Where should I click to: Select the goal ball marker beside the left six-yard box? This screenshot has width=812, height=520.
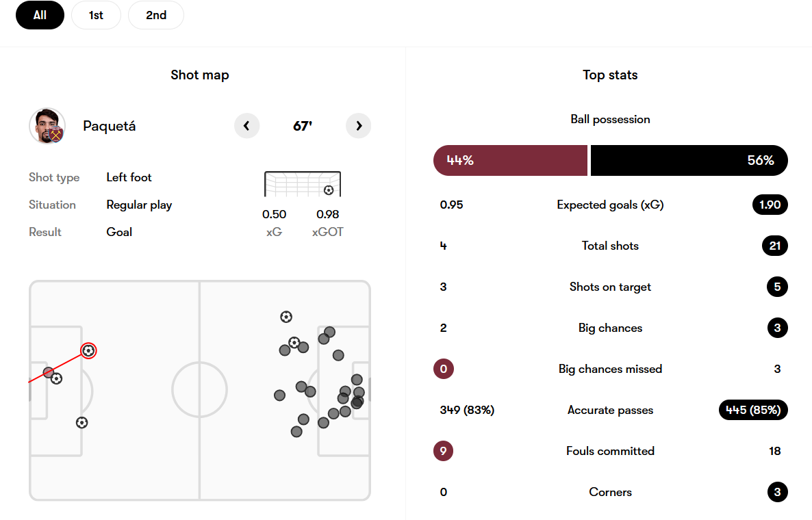(57, 378)
